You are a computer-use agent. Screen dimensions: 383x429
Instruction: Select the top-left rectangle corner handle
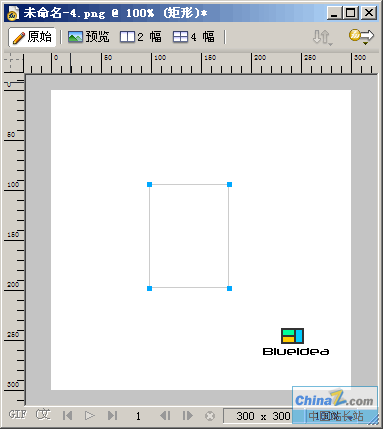[149, 184]
